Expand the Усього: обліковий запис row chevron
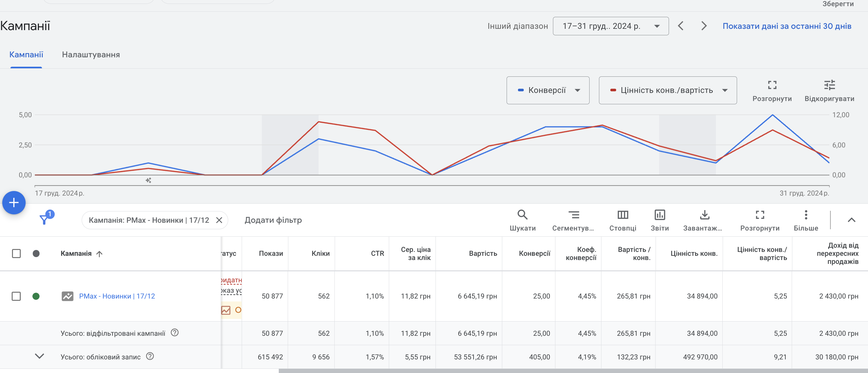Viewport: 868px width, 373px height. 40,356
